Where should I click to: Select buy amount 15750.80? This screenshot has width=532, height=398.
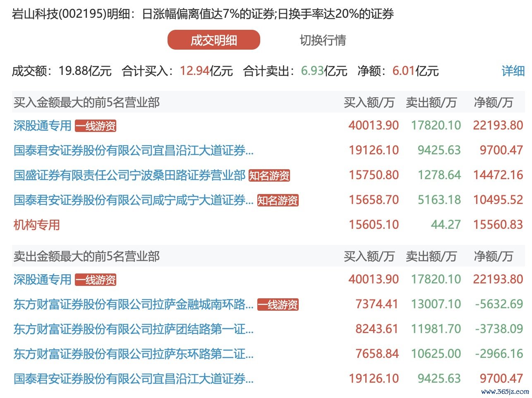coord(374,175)
